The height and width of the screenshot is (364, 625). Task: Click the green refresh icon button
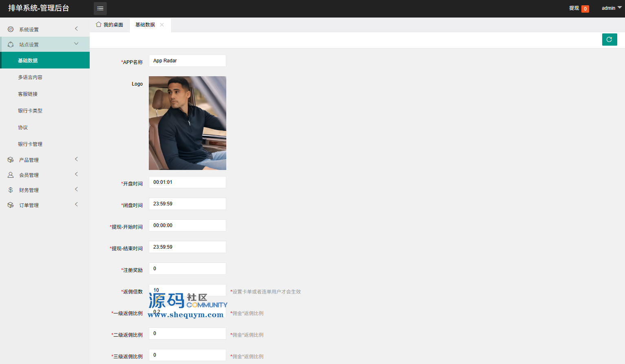coord(610,40)
